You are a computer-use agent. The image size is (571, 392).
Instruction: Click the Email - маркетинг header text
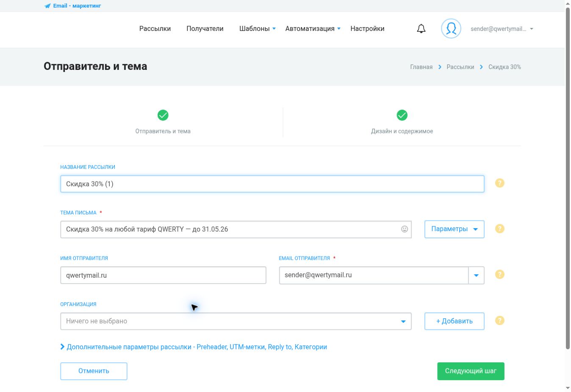coord(77,6)
